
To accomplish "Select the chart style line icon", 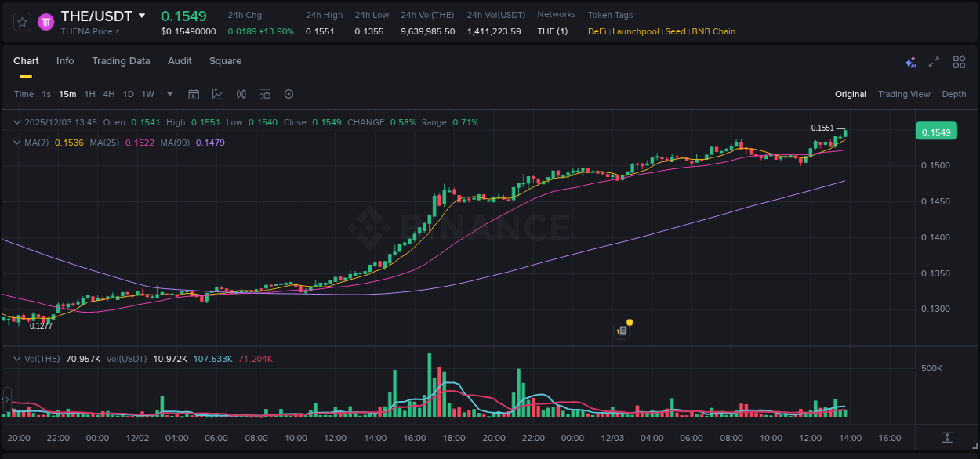I will coord(217,94).
